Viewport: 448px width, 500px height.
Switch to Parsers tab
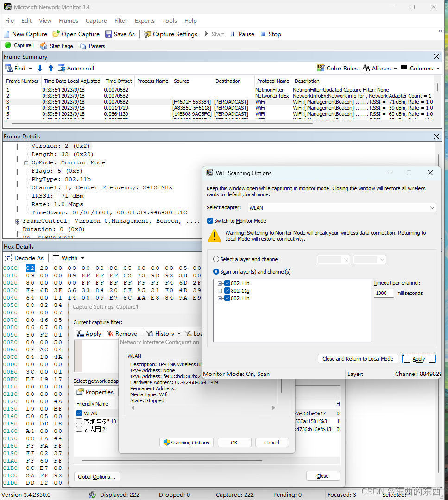point(92,46)
